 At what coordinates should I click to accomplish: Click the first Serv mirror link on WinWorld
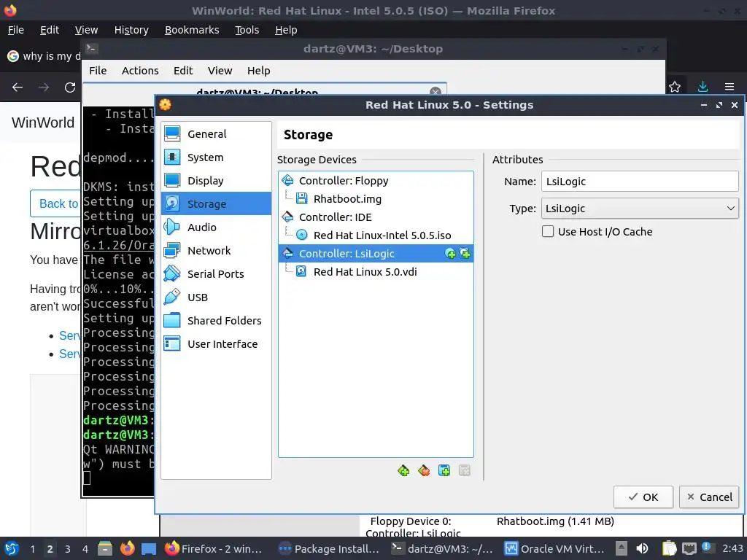(x=70, y=335)
